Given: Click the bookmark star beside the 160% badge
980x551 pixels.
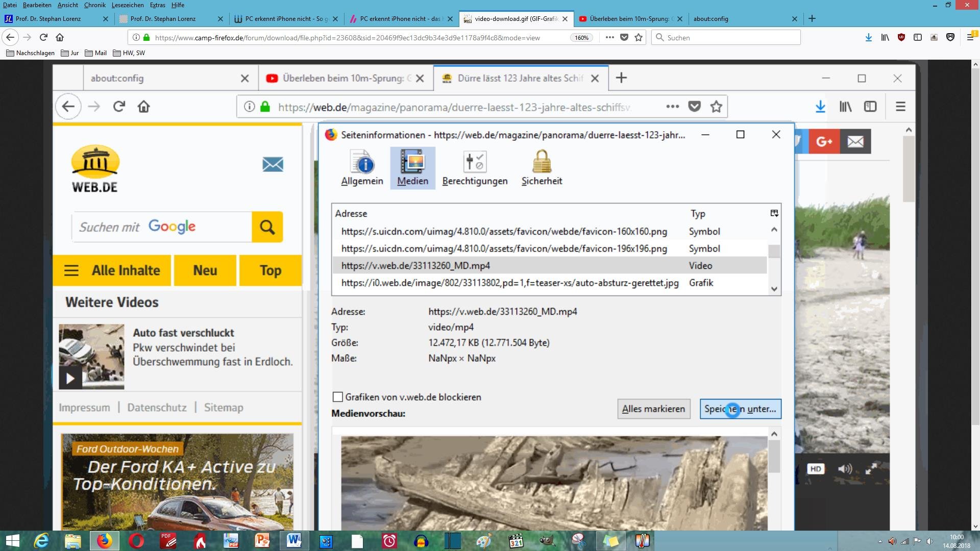Looking at the screenshot, I should pyautogui.click(x=639, y=37).
